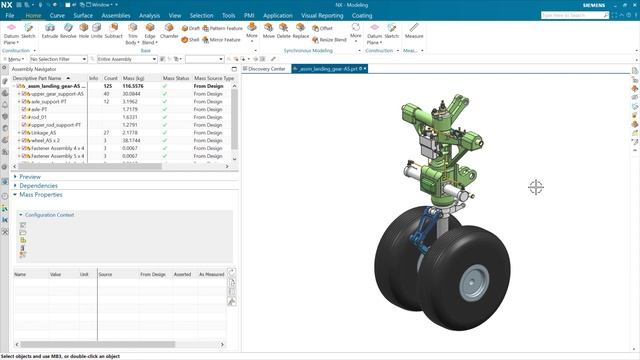Screen dimensions: 640x360
Task: Switch to the Discovery Center tab
Action: pos(264,69)
